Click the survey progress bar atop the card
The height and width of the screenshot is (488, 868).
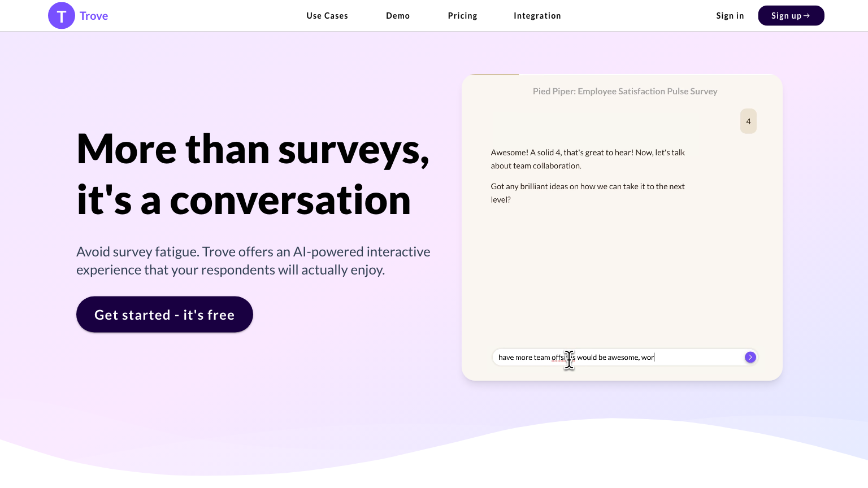point(494,75)
